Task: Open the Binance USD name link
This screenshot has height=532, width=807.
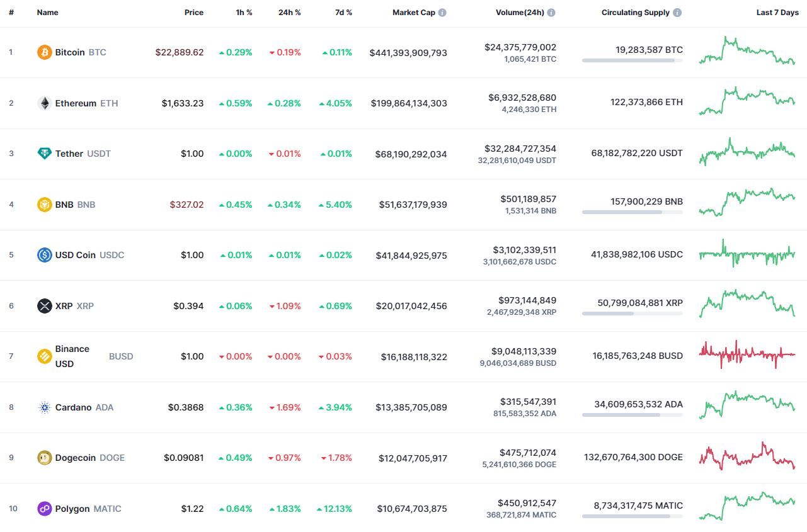Action: coord(72,356)
